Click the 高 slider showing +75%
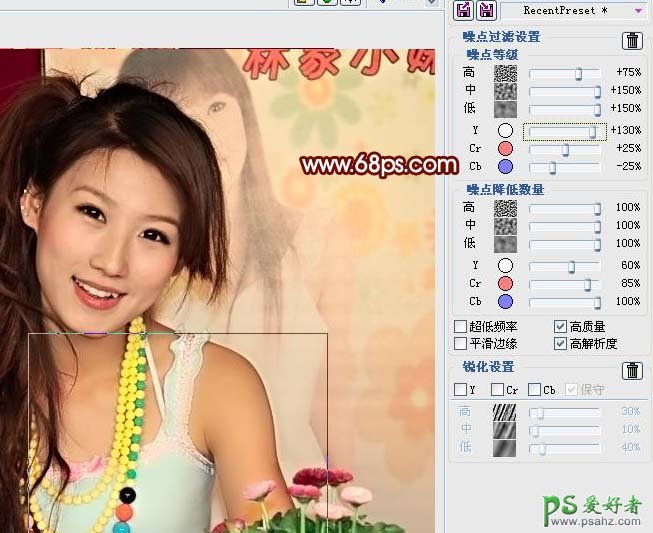This screenshot has width=653, height=533. click(x=564, y=73)
